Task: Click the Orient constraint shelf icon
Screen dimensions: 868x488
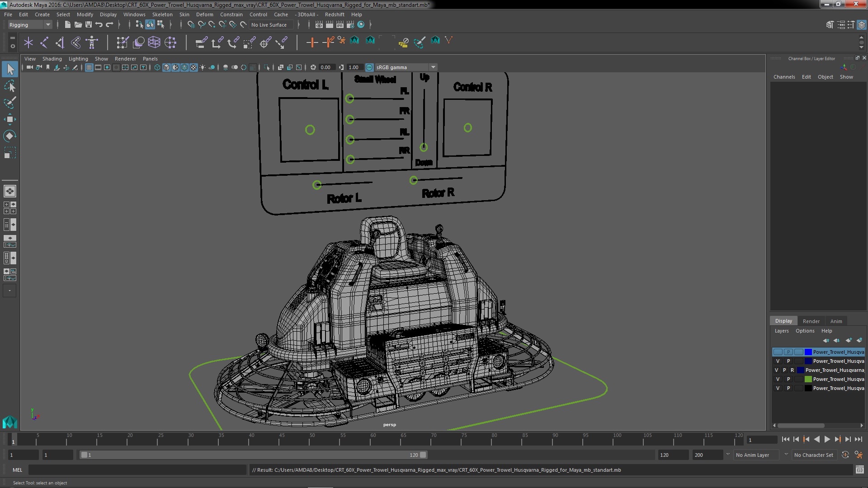Action: pyautogui.click(x=233, y=42)
